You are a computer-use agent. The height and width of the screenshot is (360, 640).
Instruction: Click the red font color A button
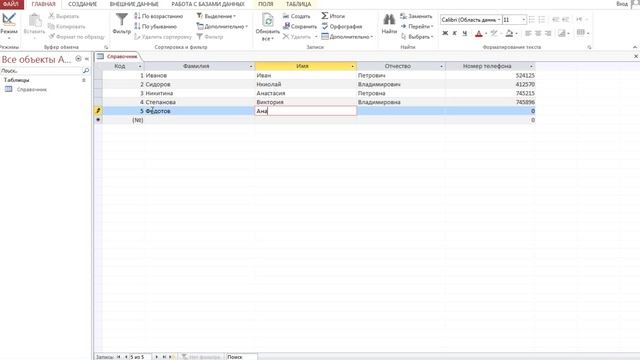(479, 33)
